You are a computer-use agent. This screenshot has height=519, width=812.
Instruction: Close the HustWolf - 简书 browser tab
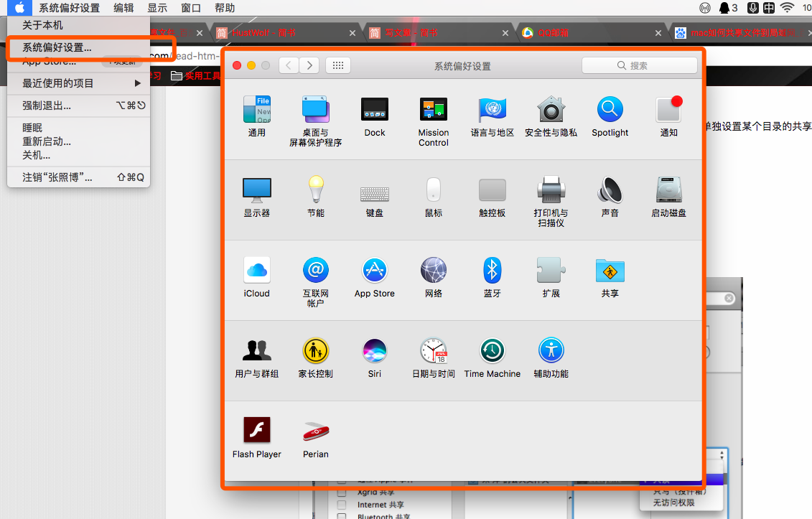[353, 33]
